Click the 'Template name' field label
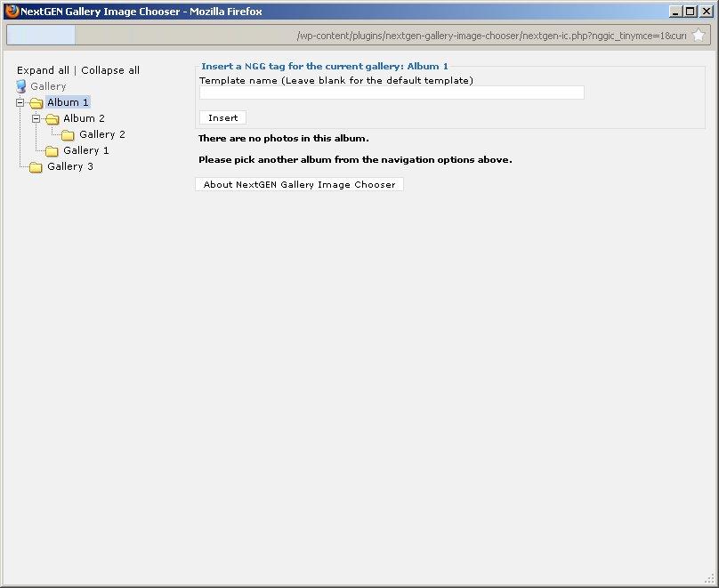This screenshot has width=719, height=588. 336,81
